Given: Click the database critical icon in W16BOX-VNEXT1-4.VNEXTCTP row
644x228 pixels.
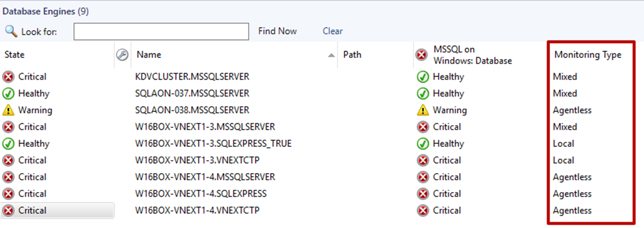Looking at the screenshot, I should point(423,211).
